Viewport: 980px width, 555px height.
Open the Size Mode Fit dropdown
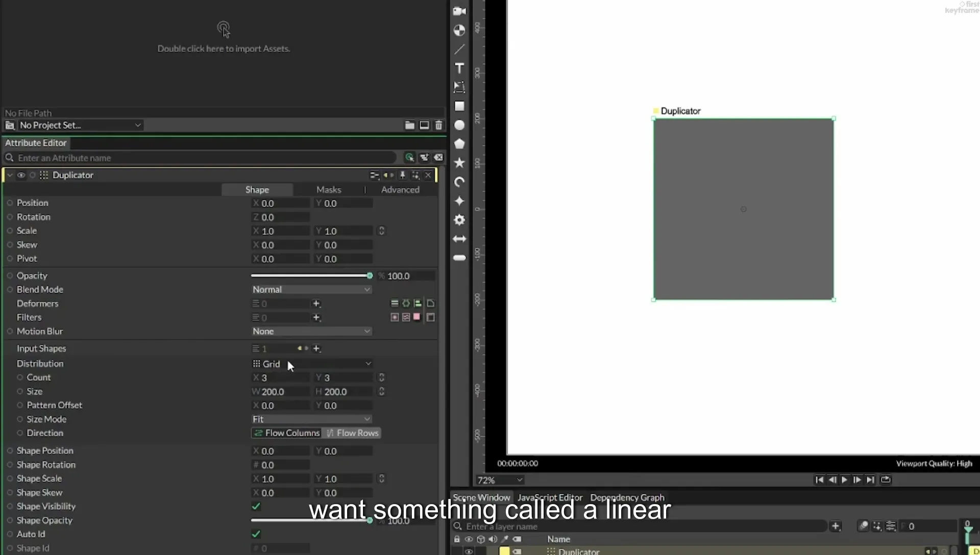(311, 419)
